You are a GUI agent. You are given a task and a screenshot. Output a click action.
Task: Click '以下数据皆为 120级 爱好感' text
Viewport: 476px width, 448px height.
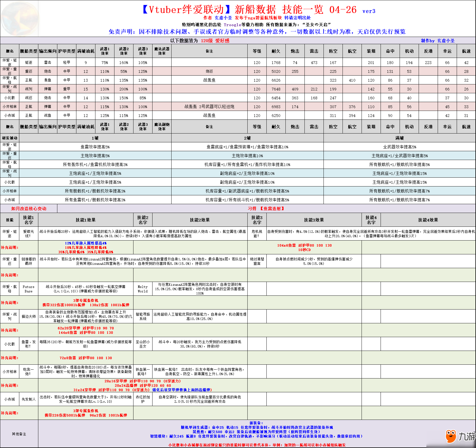pos(200,41)
